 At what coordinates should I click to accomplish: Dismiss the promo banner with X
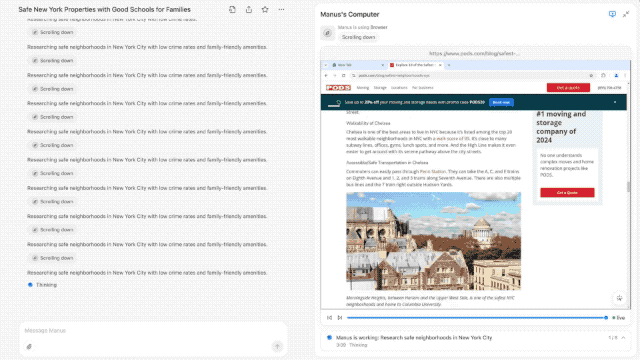coord(615,102)
